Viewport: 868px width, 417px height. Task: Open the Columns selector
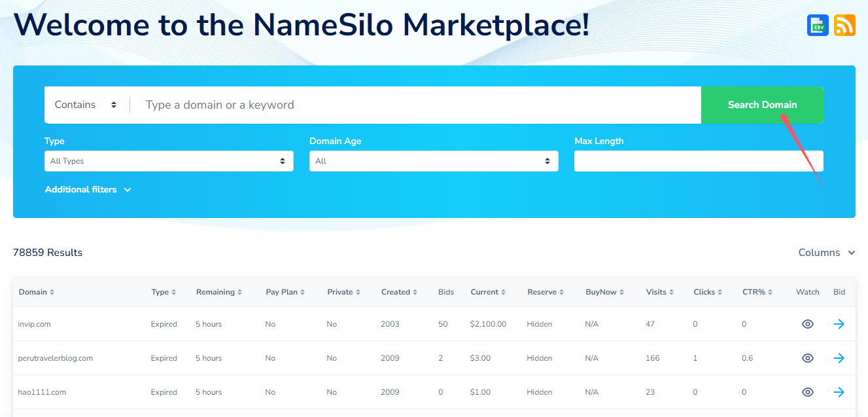pos(826,252)
